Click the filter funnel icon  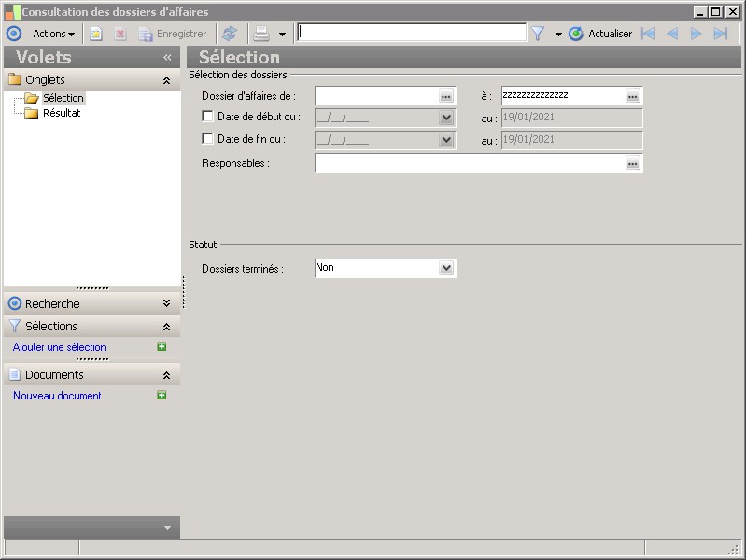(538, 34)
